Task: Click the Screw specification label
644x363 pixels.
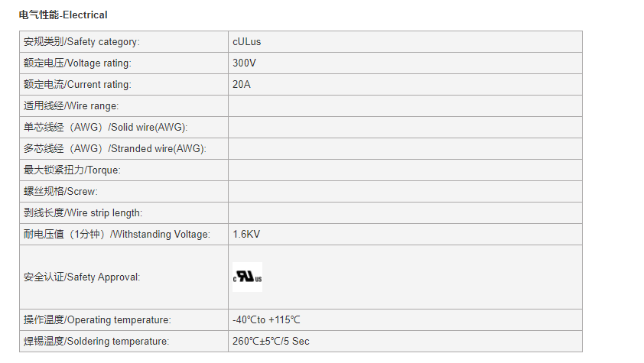Action: (x=60, y=192)
